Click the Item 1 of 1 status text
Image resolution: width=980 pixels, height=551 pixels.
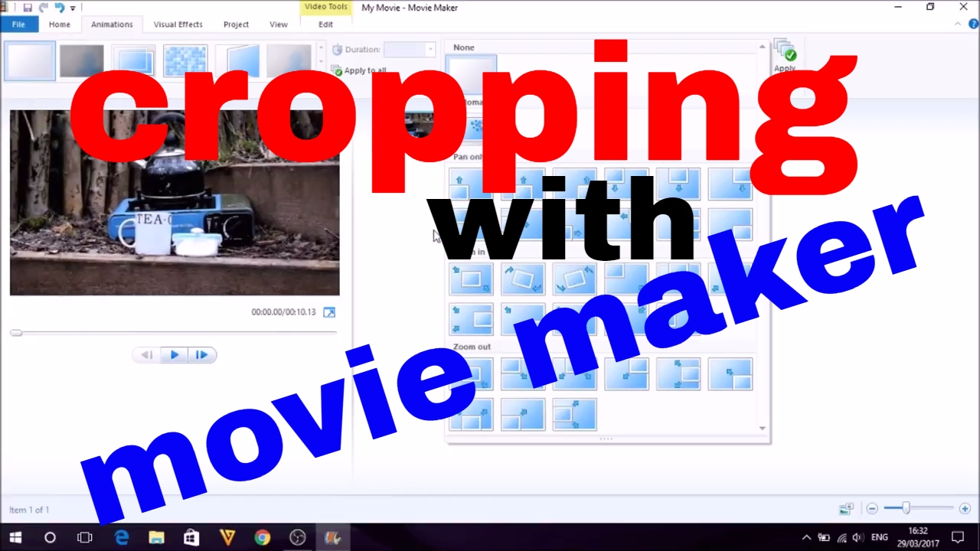pyautogui.click(x=29, y=510)
